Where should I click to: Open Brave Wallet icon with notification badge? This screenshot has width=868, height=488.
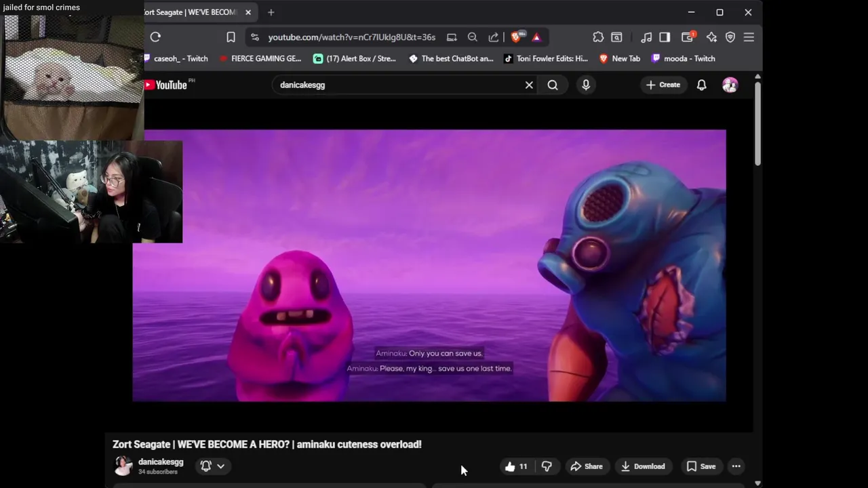coord(688,37)
